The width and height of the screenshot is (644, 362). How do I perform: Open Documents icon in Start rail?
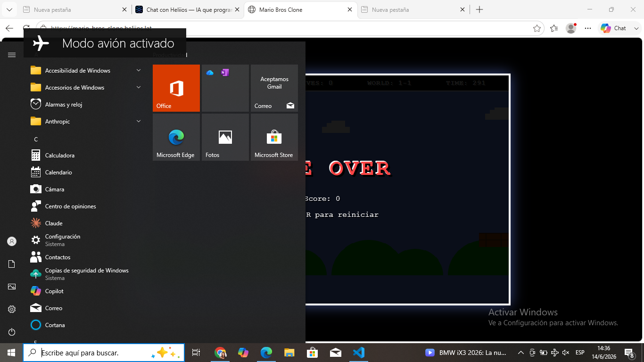(x=12, y=264)
